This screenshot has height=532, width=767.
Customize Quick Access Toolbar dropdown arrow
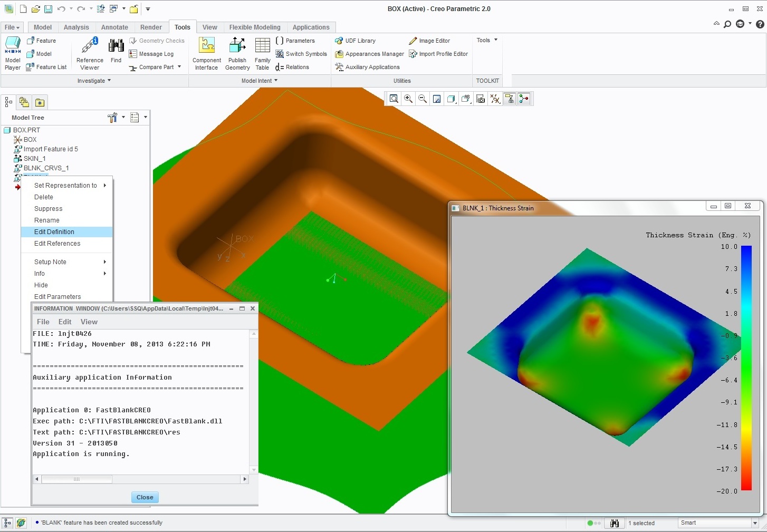coord(148,9)
